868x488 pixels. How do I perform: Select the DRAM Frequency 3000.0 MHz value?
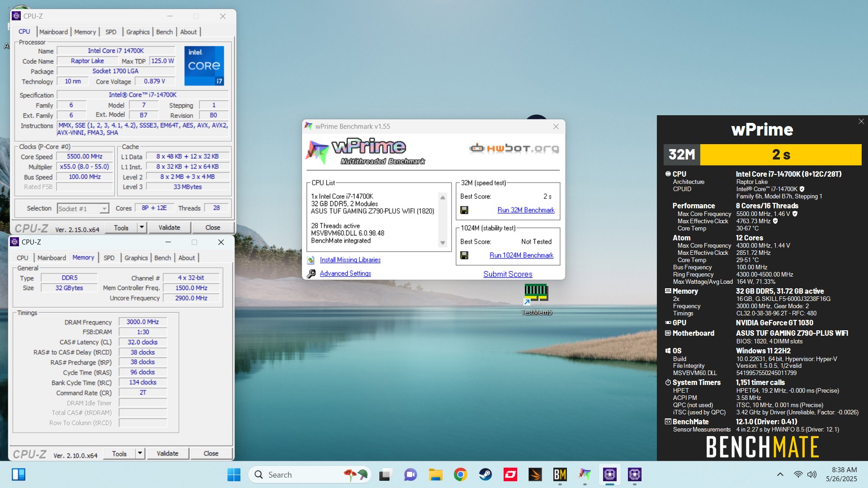[143, 322]
